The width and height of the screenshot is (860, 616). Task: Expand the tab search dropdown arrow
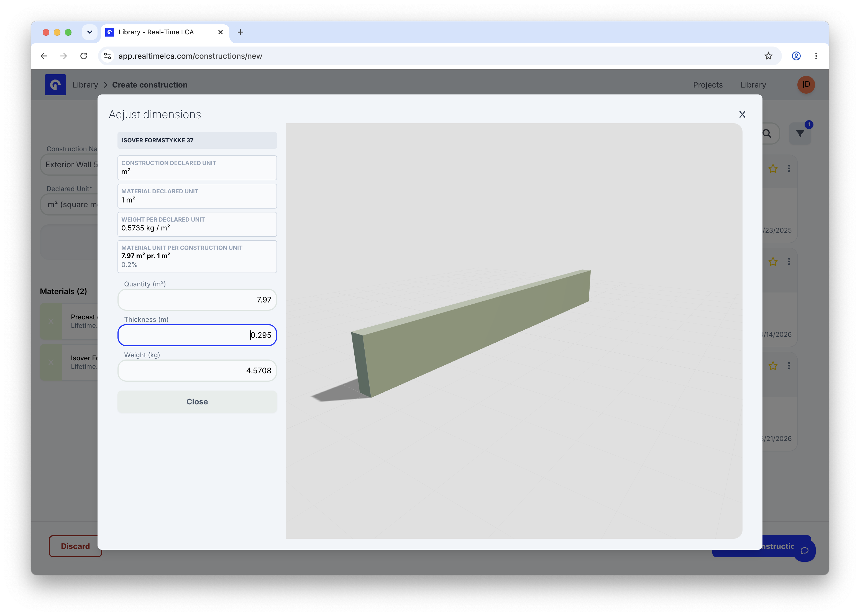click(x=89, y=32)
